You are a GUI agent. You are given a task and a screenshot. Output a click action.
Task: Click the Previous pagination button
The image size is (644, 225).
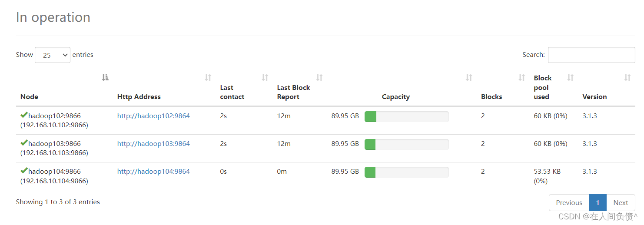pyautogui.click(x=569, y=203)
